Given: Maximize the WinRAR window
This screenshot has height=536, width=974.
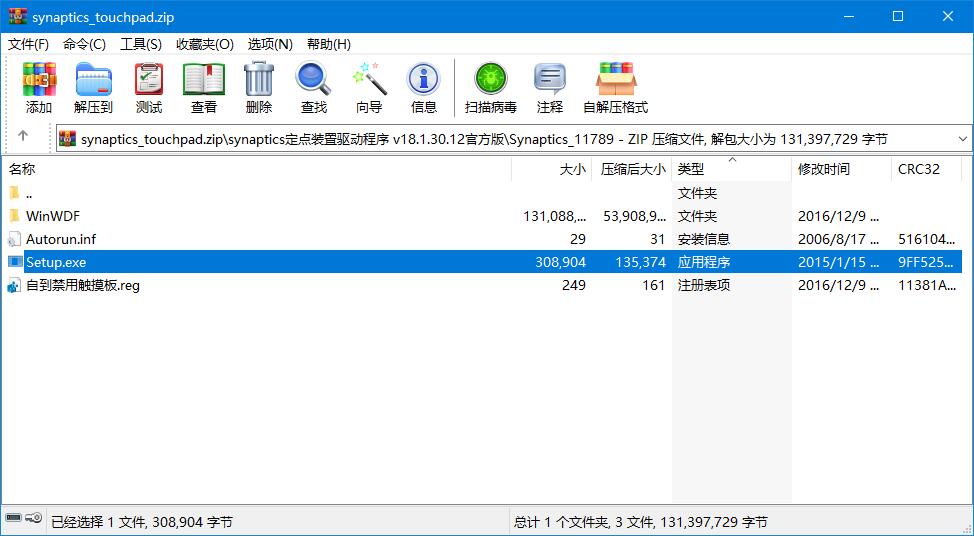Looking at the screenshot, I should click(898, 16).
